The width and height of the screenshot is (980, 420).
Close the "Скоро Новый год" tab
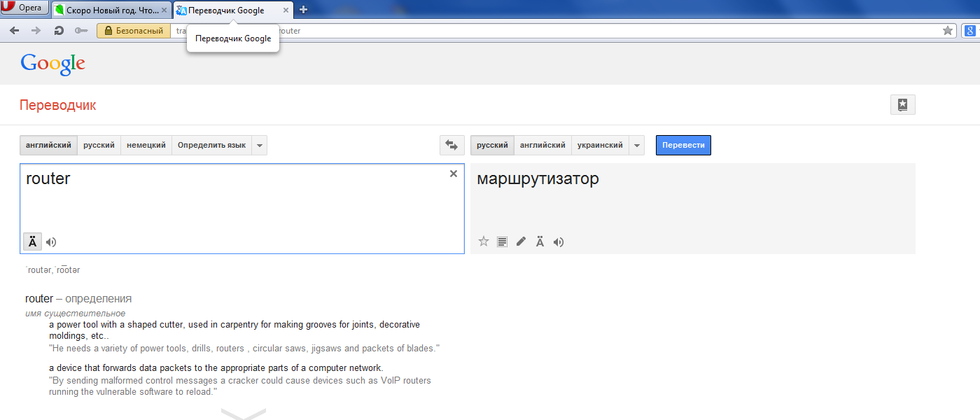165,10
